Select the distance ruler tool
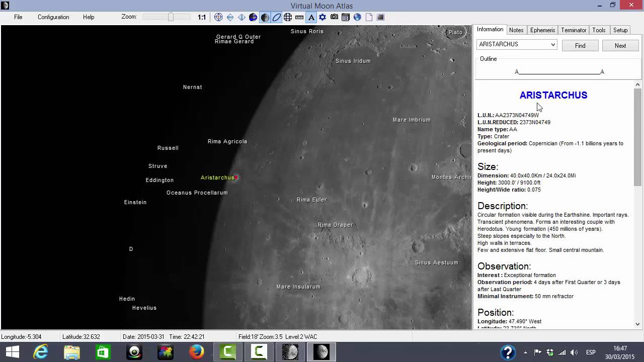Screen dimensions: 644x362 (299, 17)
